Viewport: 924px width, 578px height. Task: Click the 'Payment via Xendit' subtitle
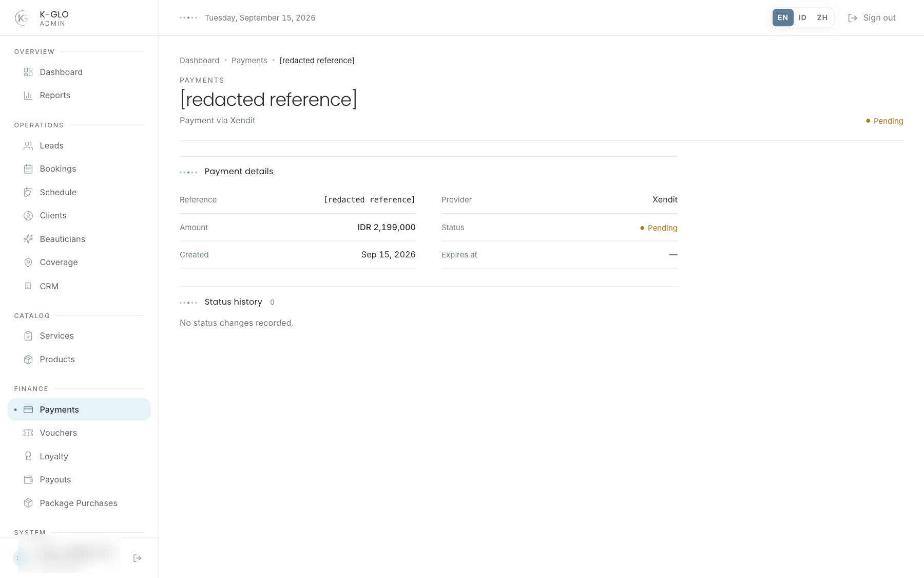217,121
